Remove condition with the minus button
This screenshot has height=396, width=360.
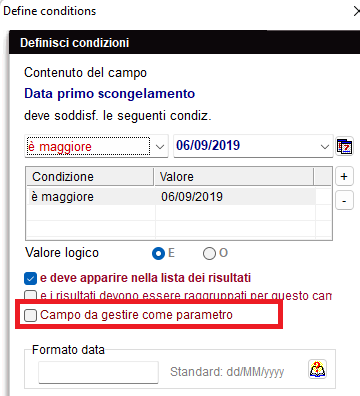click(x=344, y=200)
